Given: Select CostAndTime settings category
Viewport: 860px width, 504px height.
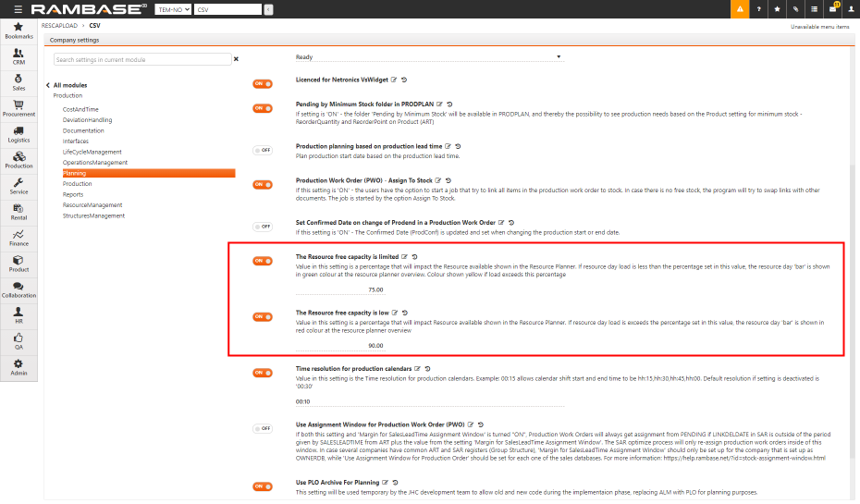Looking at the screenshot, I should (x=82, y=109).
